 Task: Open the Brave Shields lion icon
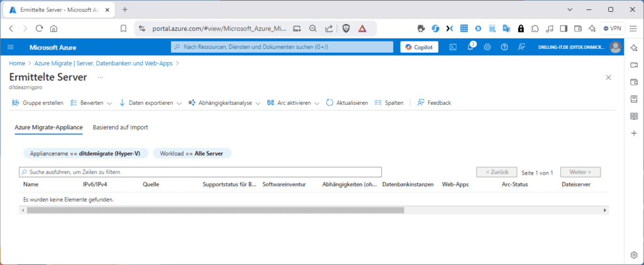pyautogui.click(x=347, y=29)
